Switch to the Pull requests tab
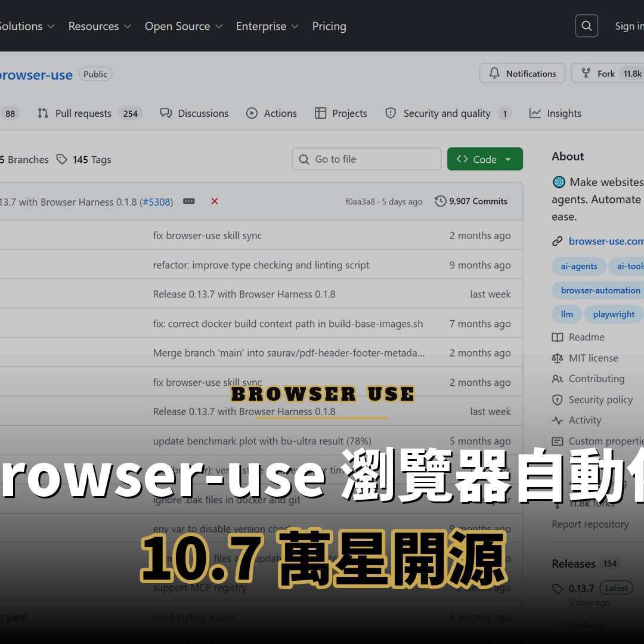The width and height of the screenshot is (644, 644). 89,113
